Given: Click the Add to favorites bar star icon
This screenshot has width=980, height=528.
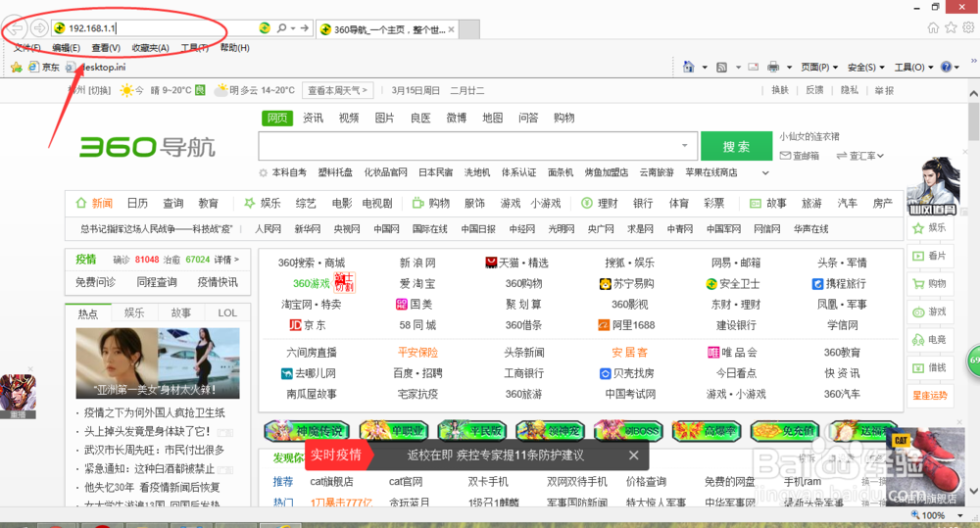Looking at the screenshot, I should [17, 67].
